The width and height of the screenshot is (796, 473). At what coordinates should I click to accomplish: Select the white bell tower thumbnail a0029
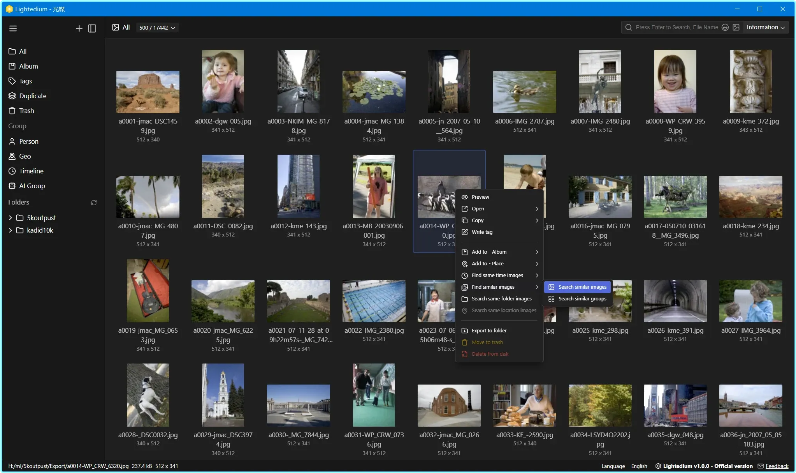point(223,395)
